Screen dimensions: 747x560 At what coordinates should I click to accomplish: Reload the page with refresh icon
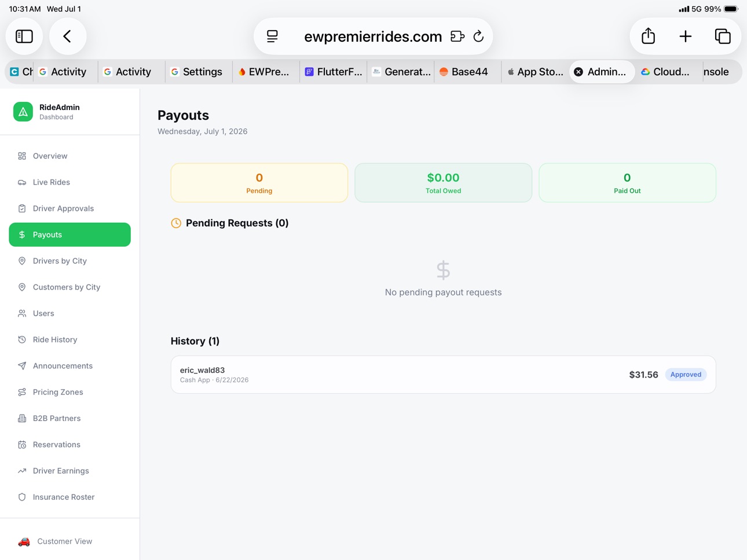point(478,36)
